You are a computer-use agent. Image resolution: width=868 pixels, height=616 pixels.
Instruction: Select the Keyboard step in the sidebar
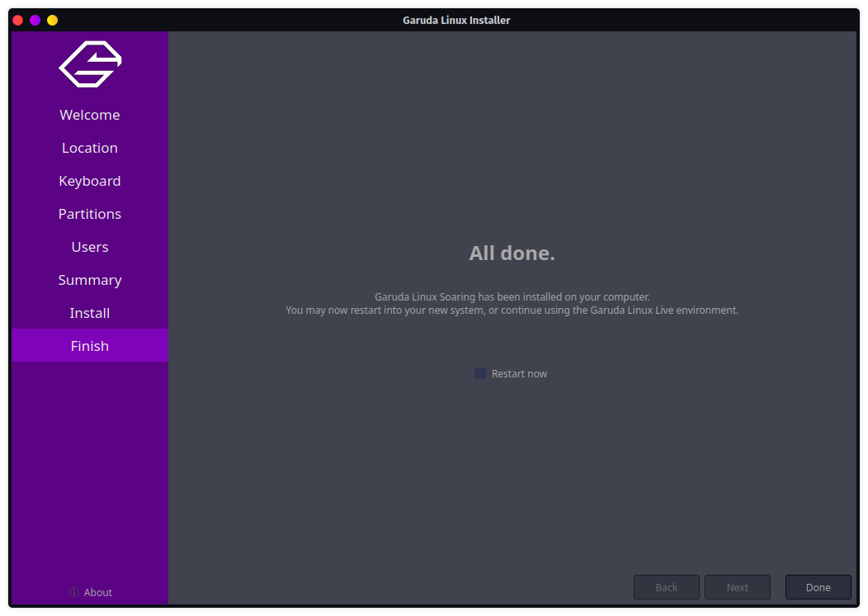pos(90,181)
